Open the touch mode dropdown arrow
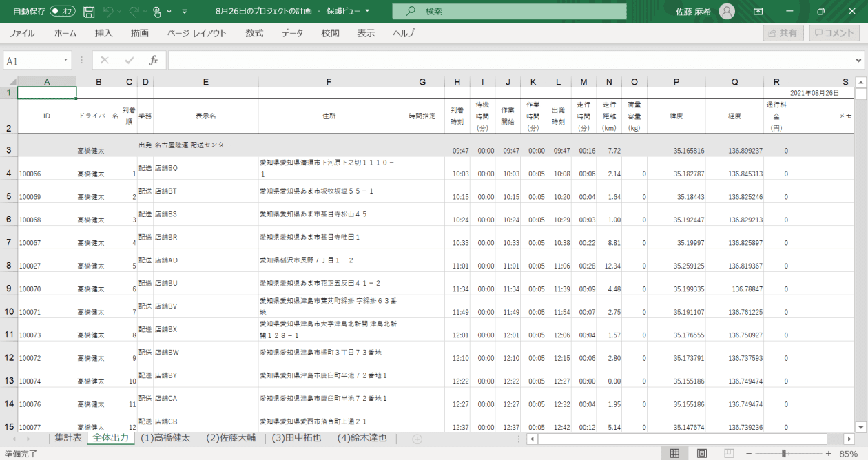This screenshot has width=868, height=460. (170, 12)
